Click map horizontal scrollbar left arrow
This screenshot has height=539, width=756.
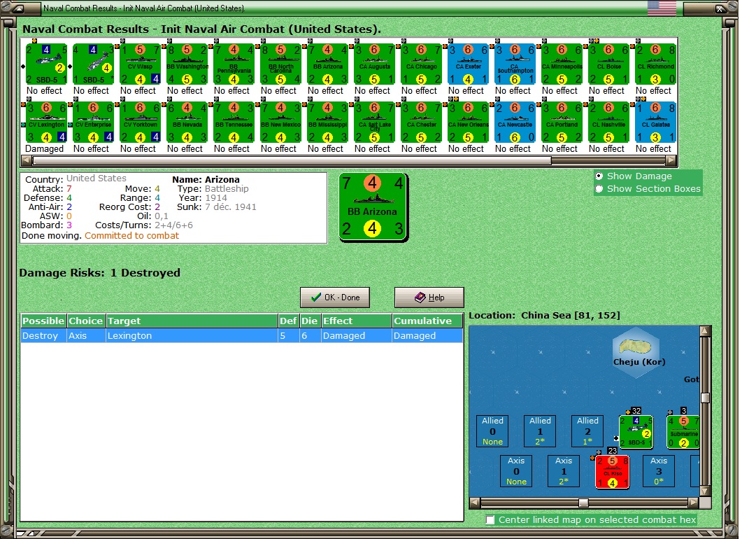pos(474,503)
